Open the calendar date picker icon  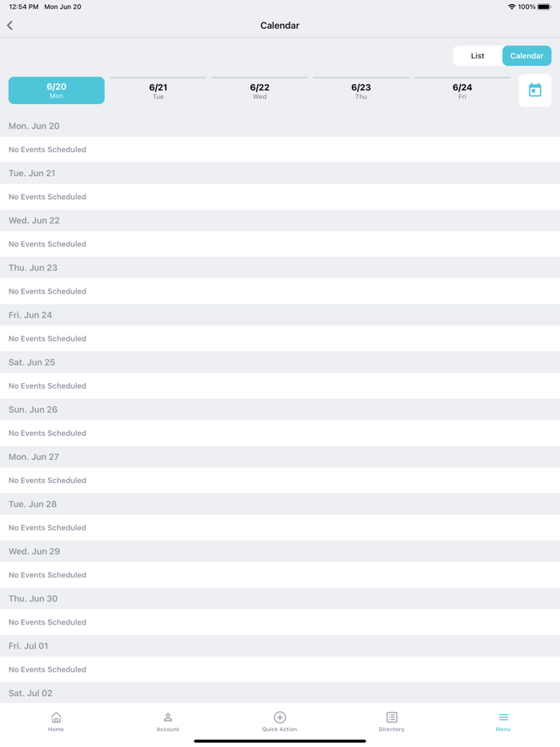click(534, 90)
